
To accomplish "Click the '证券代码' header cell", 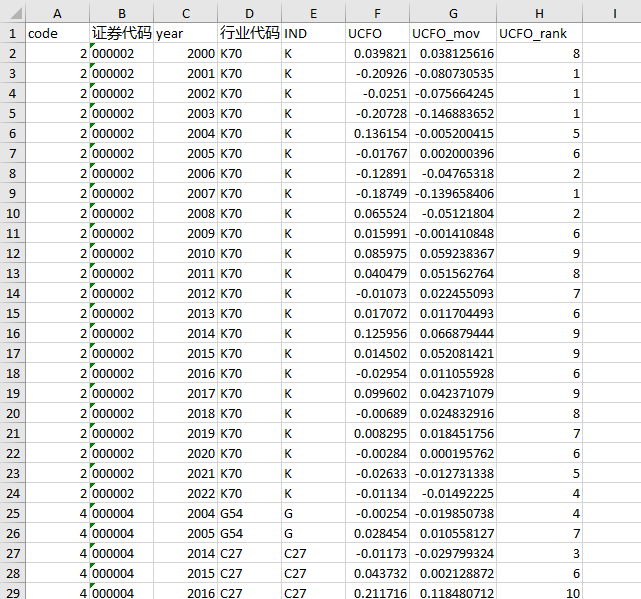I will 121,33.
